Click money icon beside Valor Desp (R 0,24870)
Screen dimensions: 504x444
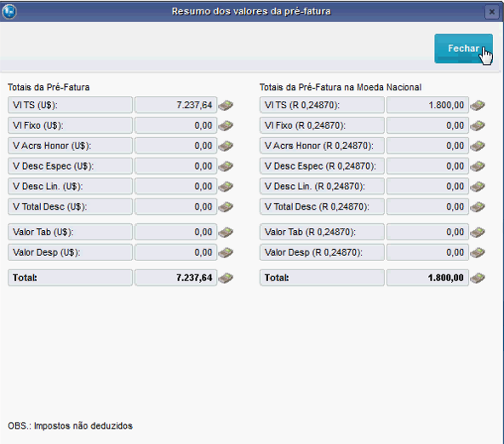(x=478, y=252)
